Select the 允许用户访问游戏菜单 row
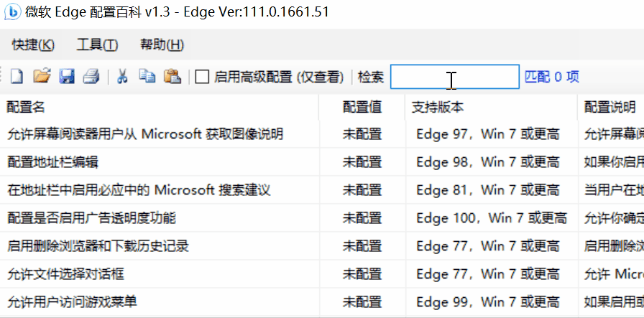Image resolution: width=644 pixels, height=318 pixels. pos(72,302)
